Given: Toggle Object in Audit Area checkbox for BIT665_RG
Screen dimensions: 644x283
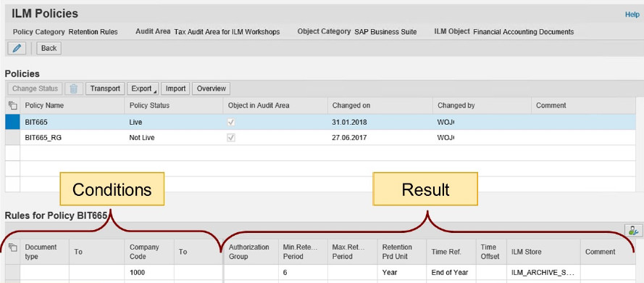Looking at the screenshot, I should [x=231, y=138].
